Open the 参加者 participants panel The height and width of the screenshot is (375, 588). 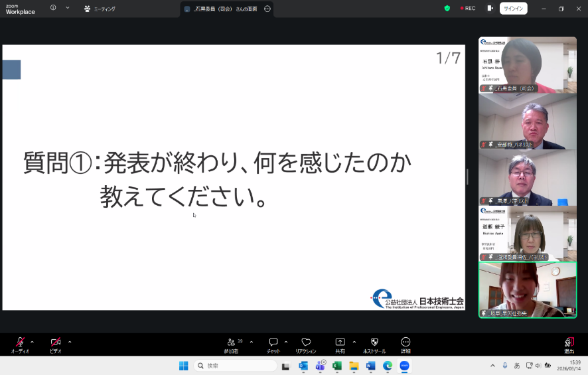click(231, 344)
